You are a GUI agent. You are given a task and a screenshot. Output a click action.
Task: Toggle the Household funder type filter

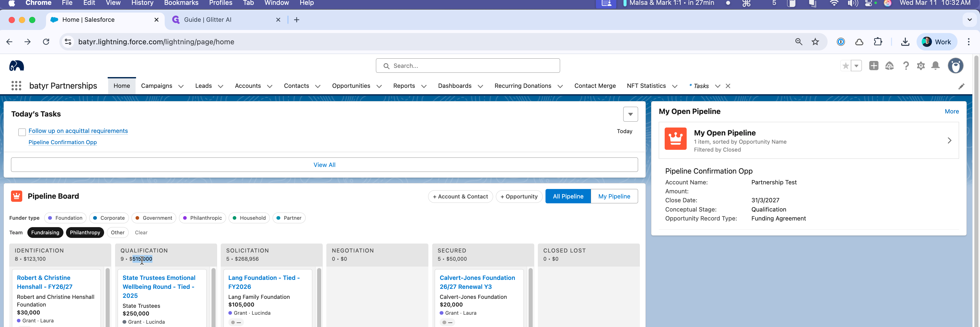tap(249, 218)
